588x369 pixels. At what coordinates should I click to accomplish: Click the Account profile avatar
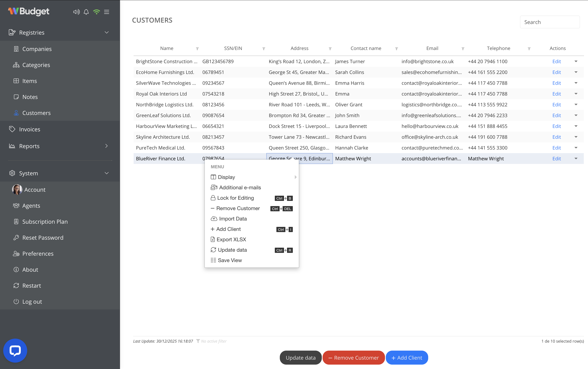(x=17, y=189)
